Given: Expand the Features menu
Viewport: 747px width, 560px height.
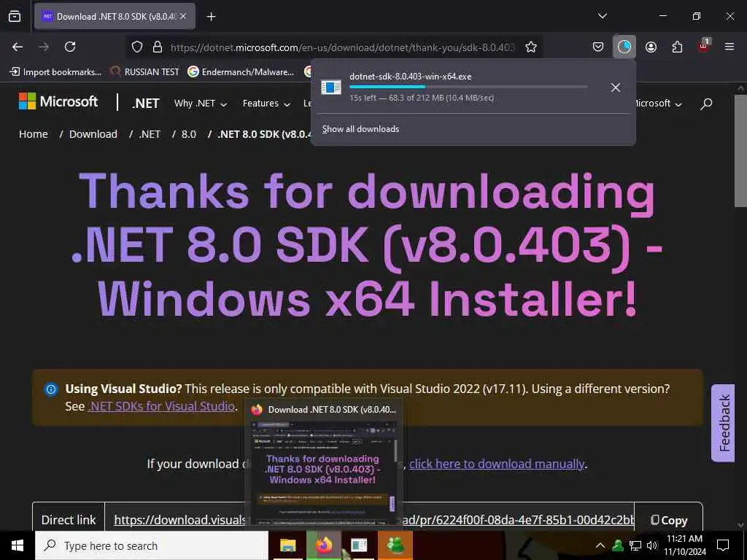Looking at the screenshot, I should (266, 104).
